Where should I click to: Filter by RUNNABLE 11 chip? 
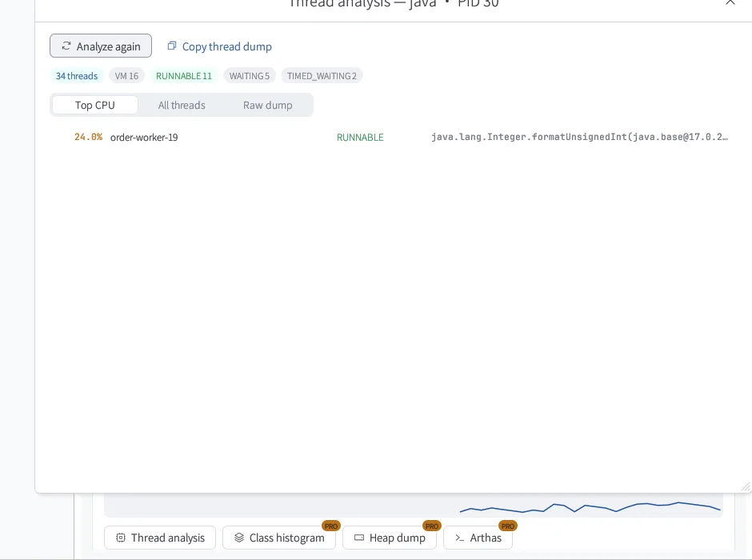pyautogui.click(x=184, y=76)
